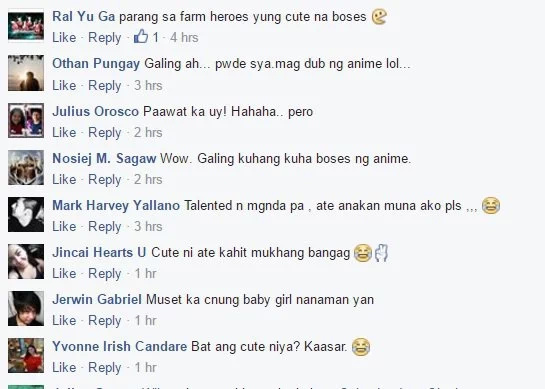Open Jincai Hearts U's avatar
545x389 pixels.
(x=26, y=261)
